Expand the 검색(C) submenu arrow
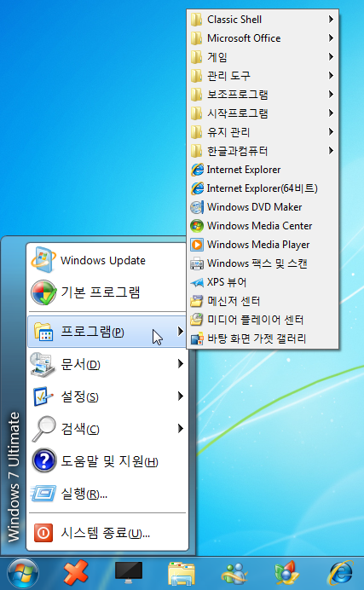 [x=181, y=428]
